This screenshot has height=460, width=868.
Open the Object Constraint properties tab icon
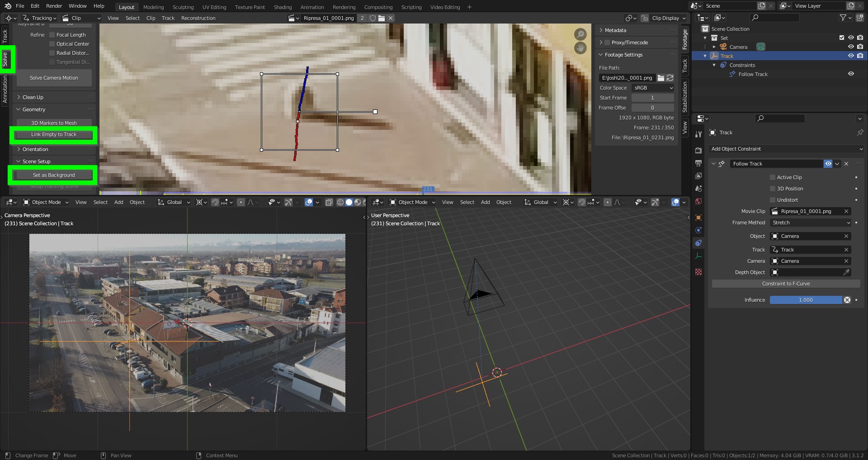click(698, 243)
